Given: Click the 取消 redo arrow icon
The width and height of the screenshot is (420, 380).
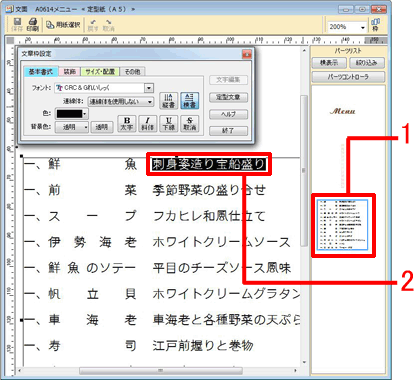Looking at the screenshot, I should (109, 25).
